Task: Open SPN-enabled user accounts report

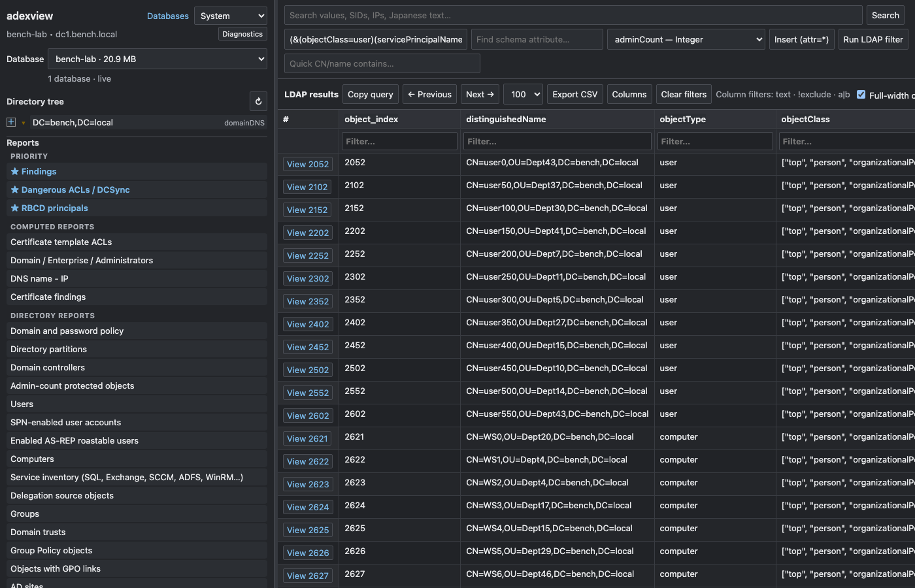Action: [137, 422]
